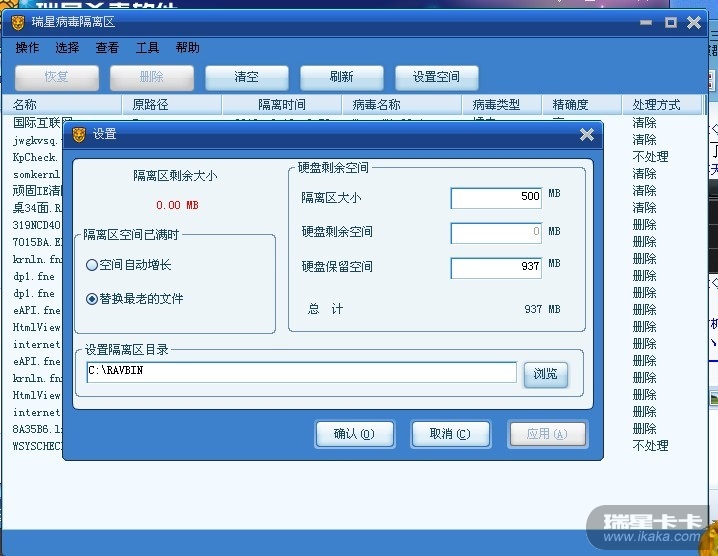
Task: Click the 应用(A) button
Action: [x=547, y=434]
